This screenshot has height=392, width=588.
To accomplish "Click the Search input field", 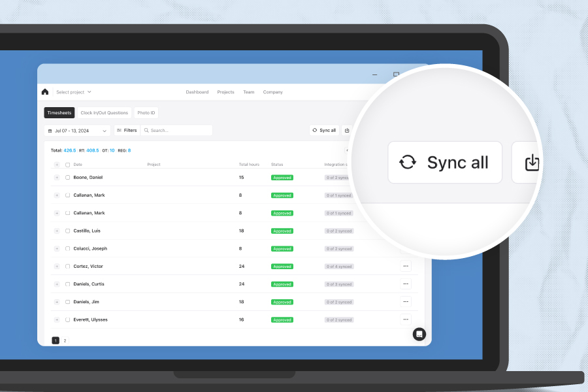I will [x=178, y=131].
